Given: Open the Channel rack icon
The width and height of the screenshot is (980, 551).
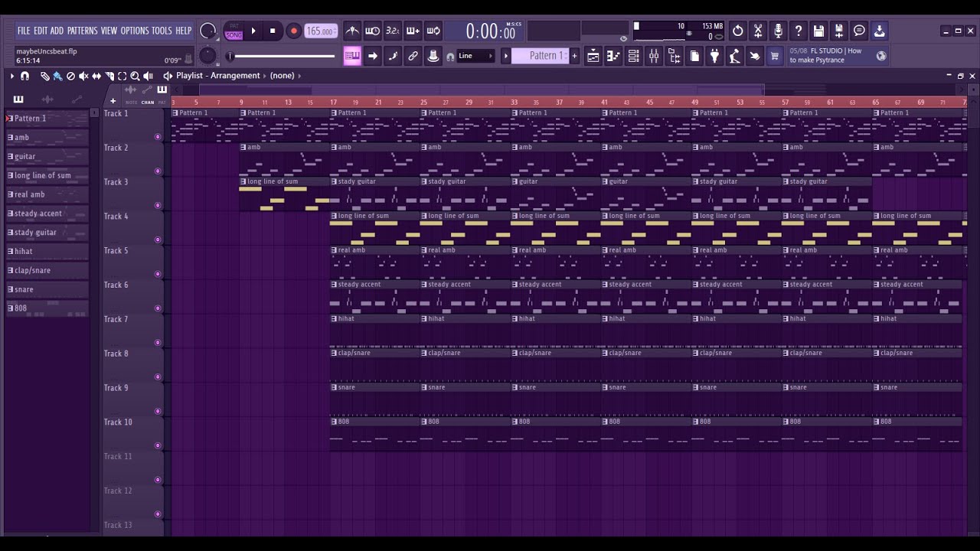Looking at the screenshot, I should tap(633, 56).
